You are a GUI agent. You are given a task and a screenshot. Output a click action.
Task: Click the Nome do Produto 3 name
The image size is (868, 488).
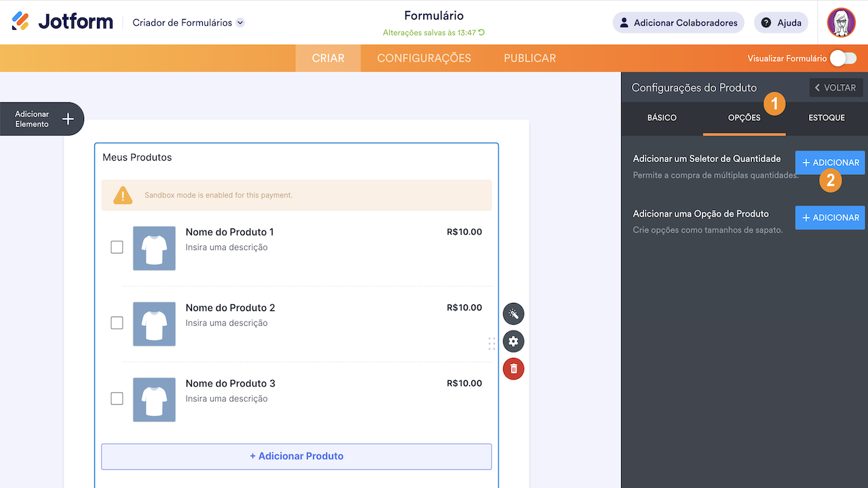click(231, 384)
